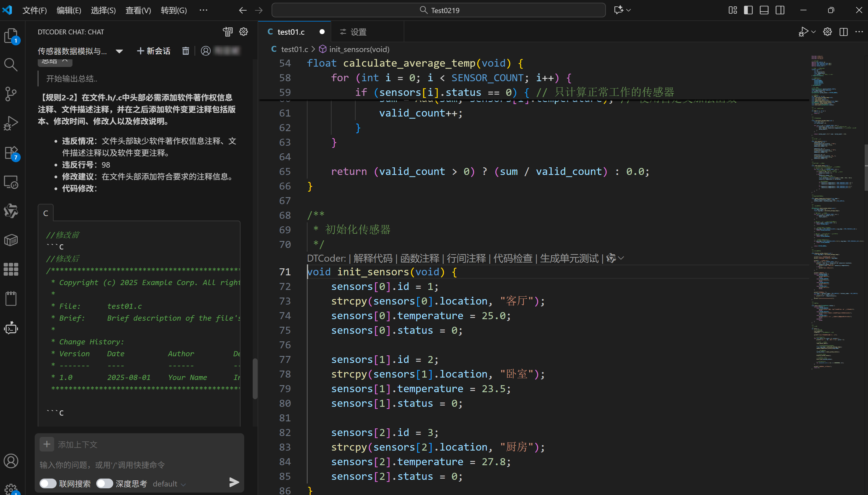Click the Copilot sparkle icon in the title bar
This screenshot has height=495, width=868.
(618, 10)
